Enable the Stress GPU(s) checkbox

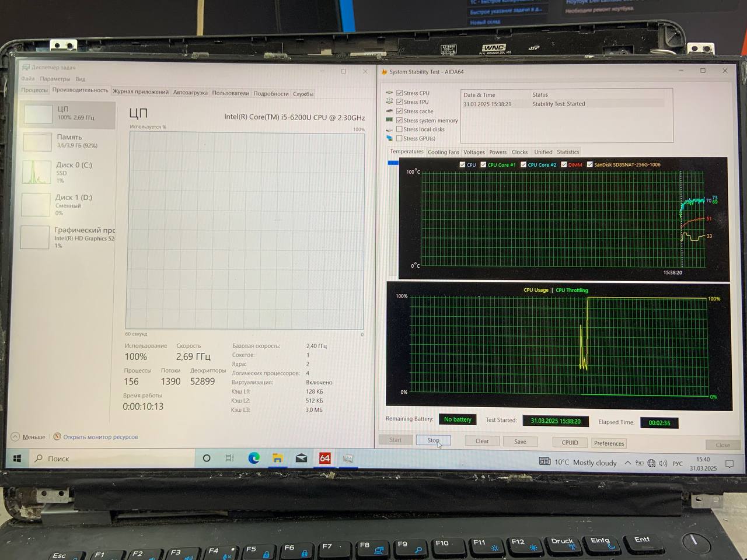(399, 138)
